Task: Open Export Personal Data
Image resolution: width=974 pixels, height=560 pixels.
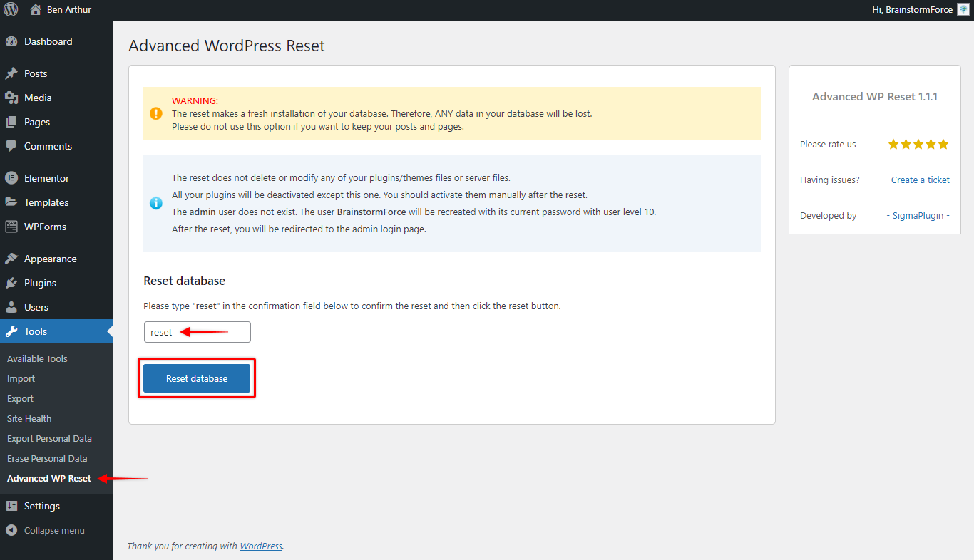Action: [x=49, y=438]
